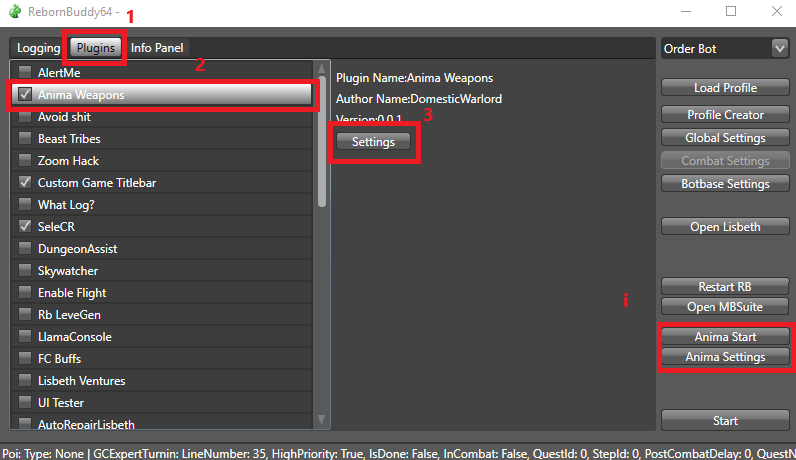Switch to the Info Panel tab

pyautogui.click(x=157, y=48)
